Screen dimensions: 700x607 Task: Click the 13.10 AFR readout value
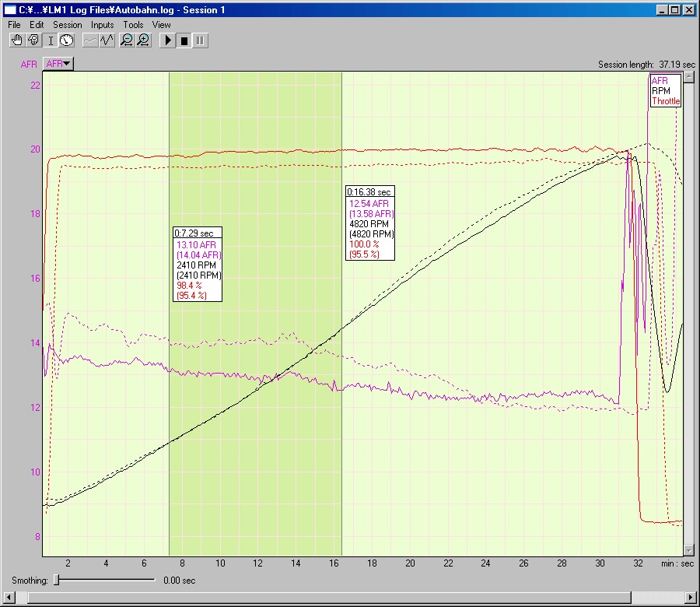point(197,245)
